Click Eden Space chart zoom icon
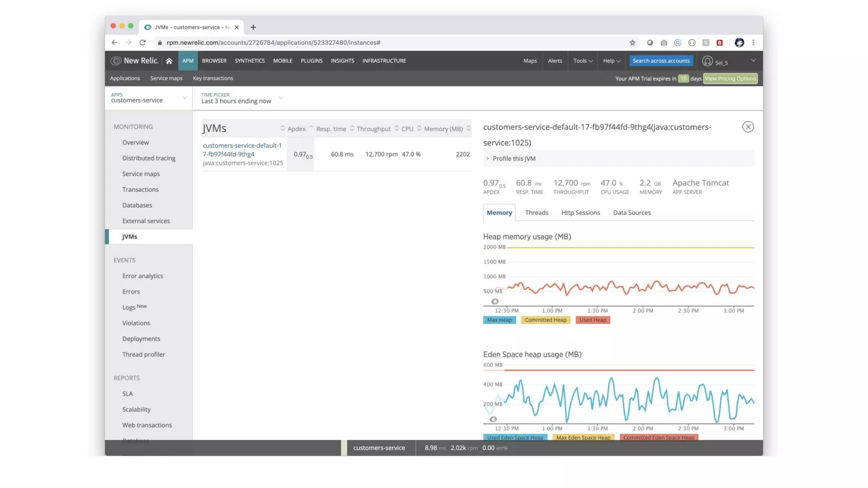 pos(493,419)
